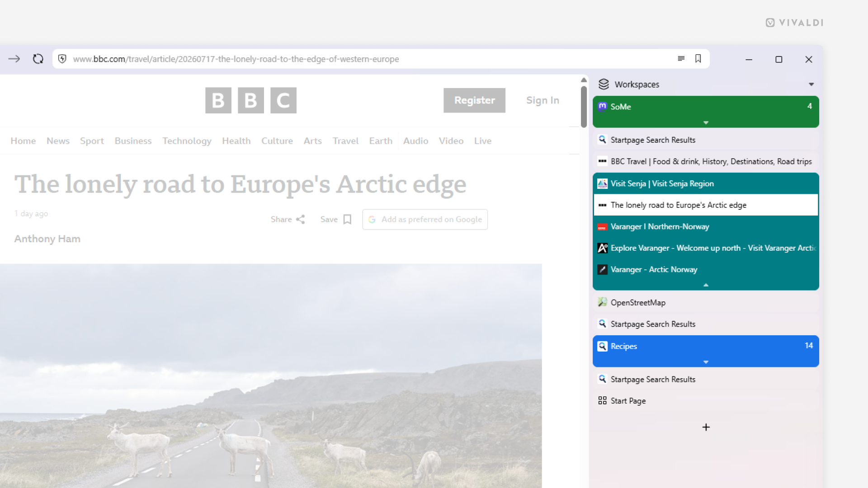The image size is (868, 488).
Task: Click the reindeer road article image
Action: click(271, 376)
